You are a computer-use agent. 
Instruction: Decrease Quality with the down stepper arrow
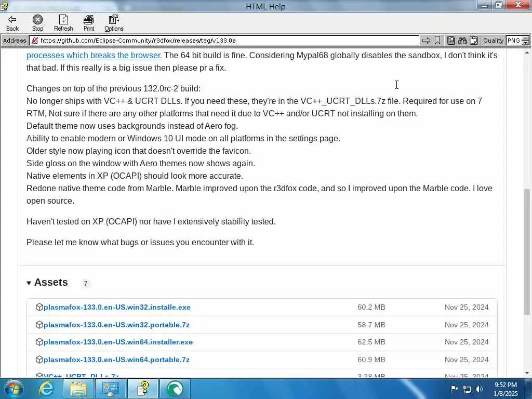tap(525, 43)
